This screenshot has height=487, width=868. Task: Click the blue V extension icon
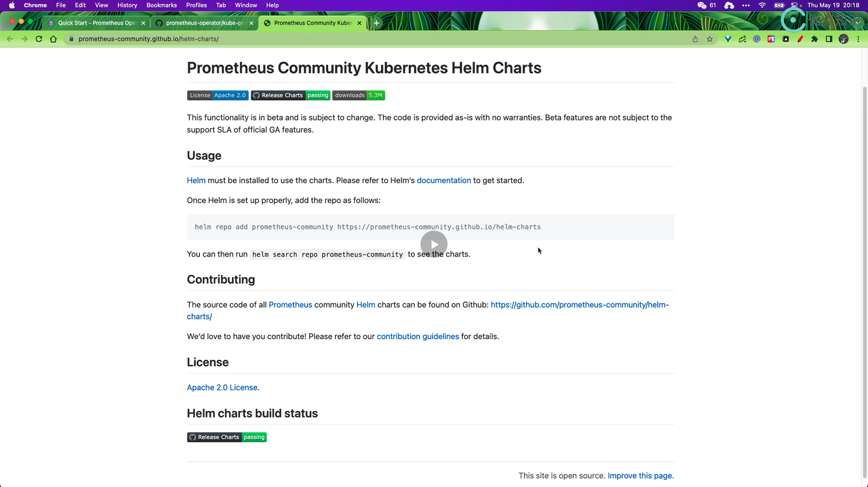point(728,39)
